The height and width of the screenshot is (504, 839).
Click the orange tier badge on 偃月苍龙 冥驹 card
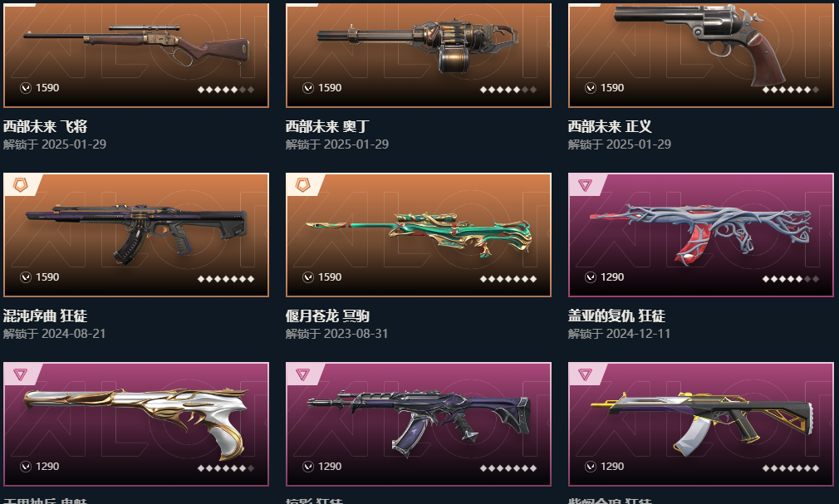303,185
